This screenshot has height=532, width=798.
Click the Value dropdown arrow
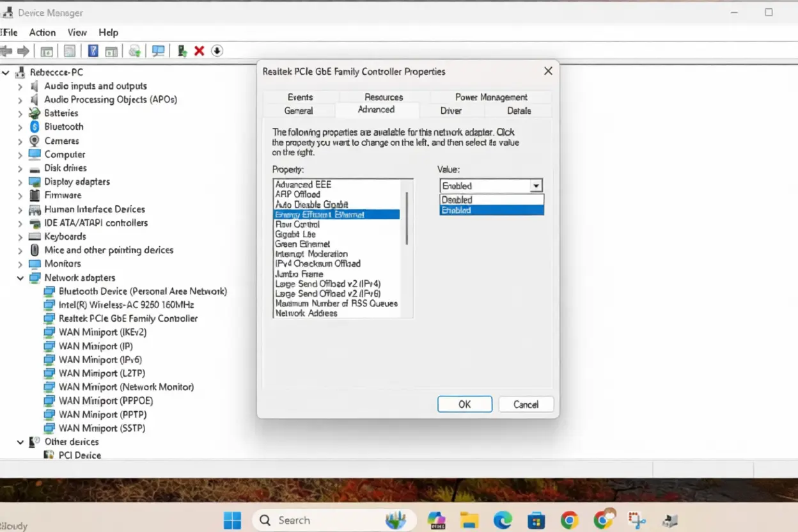coord(536,186)
